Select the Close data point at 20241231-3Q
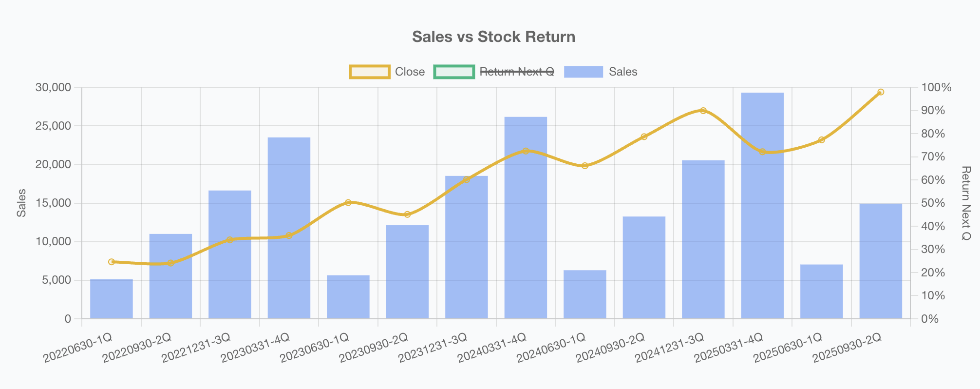Screen dimensions: 980x389 pos(703,111)
